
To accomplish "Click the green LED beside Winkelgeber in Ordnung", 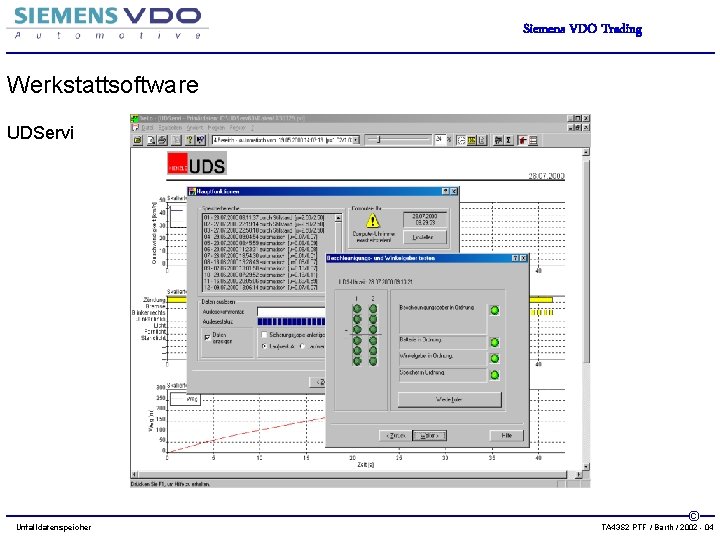I will tap(495, 359).
